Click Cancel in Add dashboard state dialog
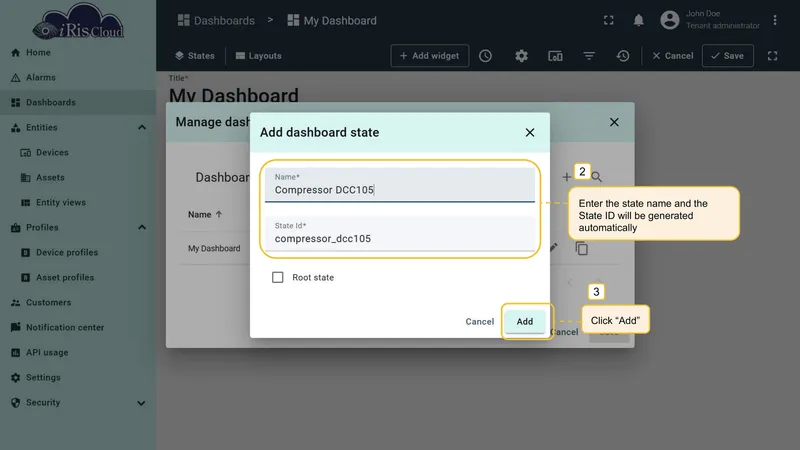 click(x=480, y=321)
